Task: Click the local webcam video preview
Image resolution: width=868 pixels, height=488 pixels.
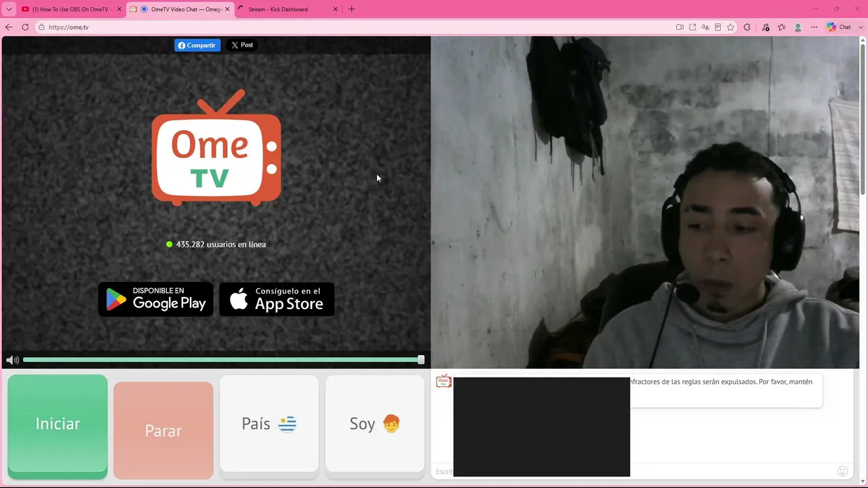Action: 645,202
